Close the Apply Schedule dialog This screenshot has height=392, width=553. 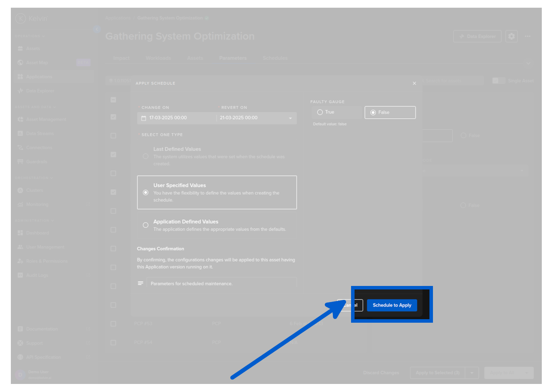(414, 83)
